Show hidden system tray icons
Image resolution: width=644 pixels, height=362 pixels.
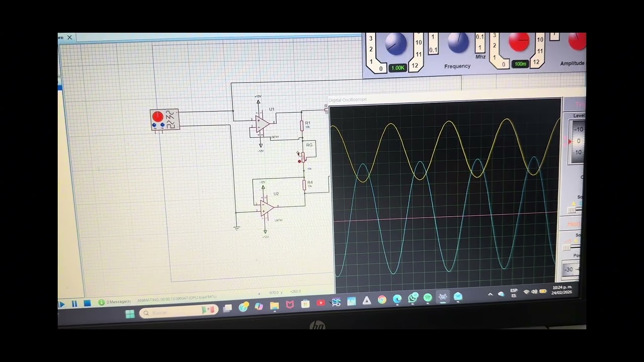point(491,295)
